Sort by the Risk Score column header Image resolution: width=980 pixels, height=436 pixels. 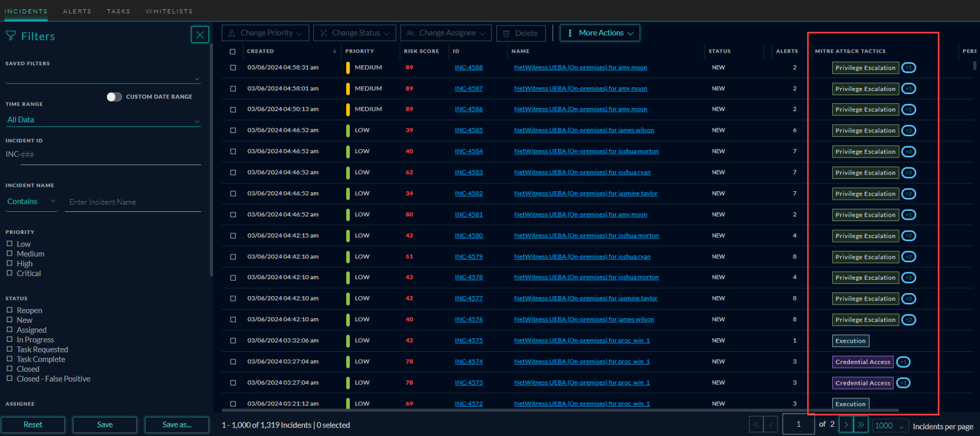421,51
